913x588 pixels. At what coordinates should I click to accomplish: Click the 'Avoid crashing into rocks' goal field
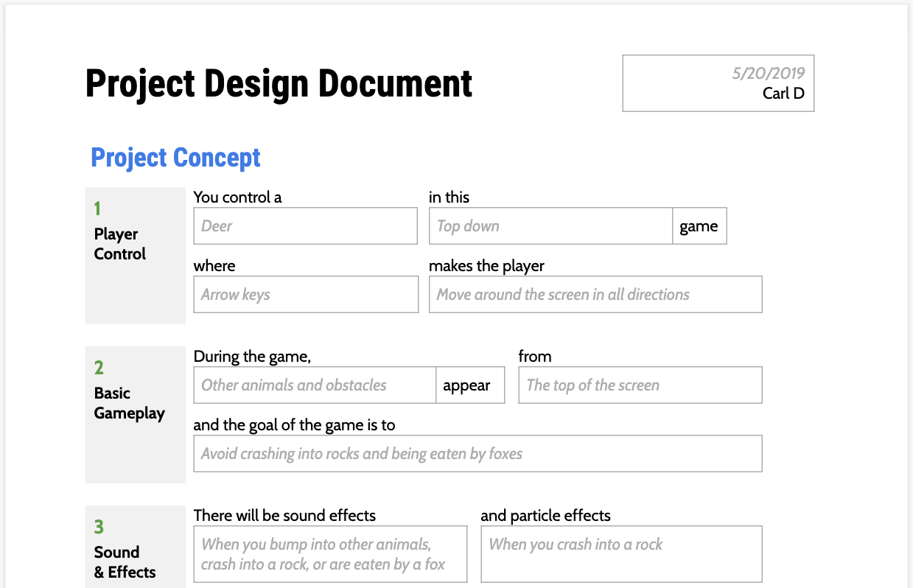point(477,454)
